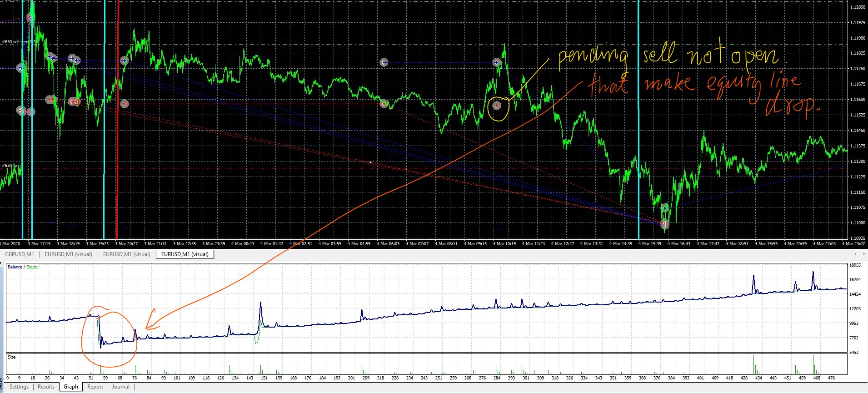
Task: Click the red sell arrow marker near 4 Mar 10:19
Action: coord(497,106)
